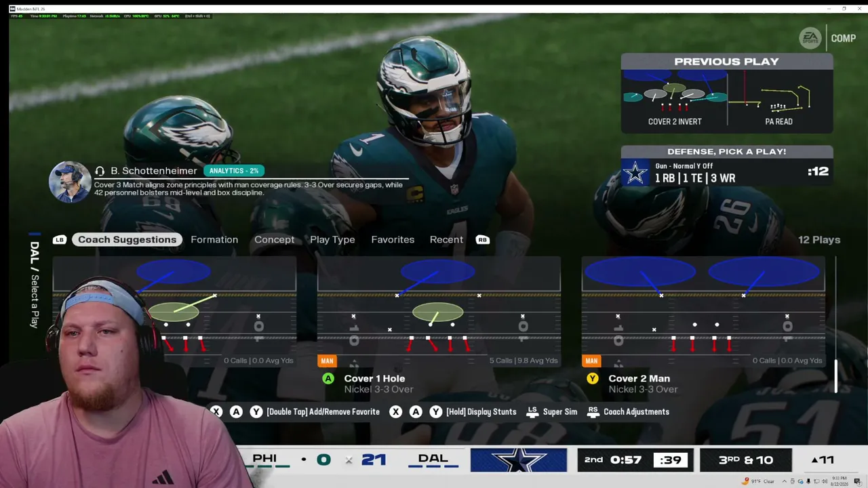The image size is (868, 488).
Task: Show hidden system tray icons
Action: click(785, 481)
